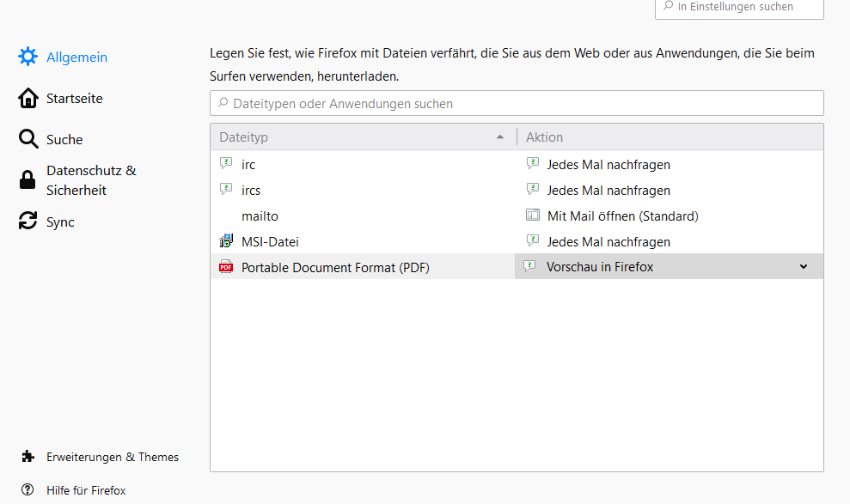The height and width of the screenshot is (504, 850).
Task: Click the PDF file type icon
Action: tap(226, 267)
